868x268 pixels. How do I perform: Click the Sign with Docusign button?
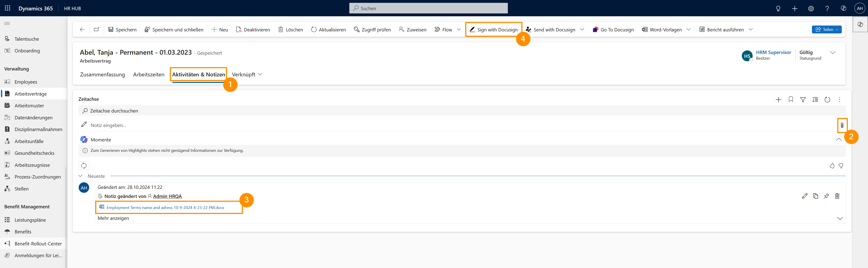[494, 30]
